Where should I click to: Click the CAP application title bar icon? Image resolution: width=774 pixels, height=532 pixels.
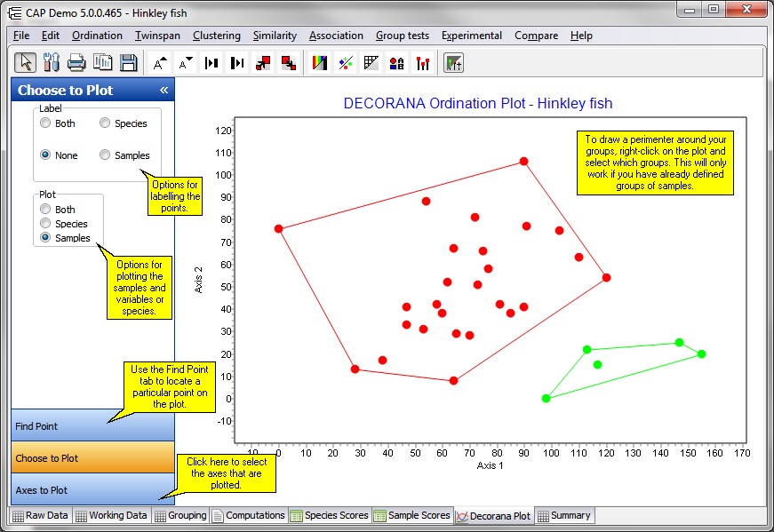coord(14,12)
